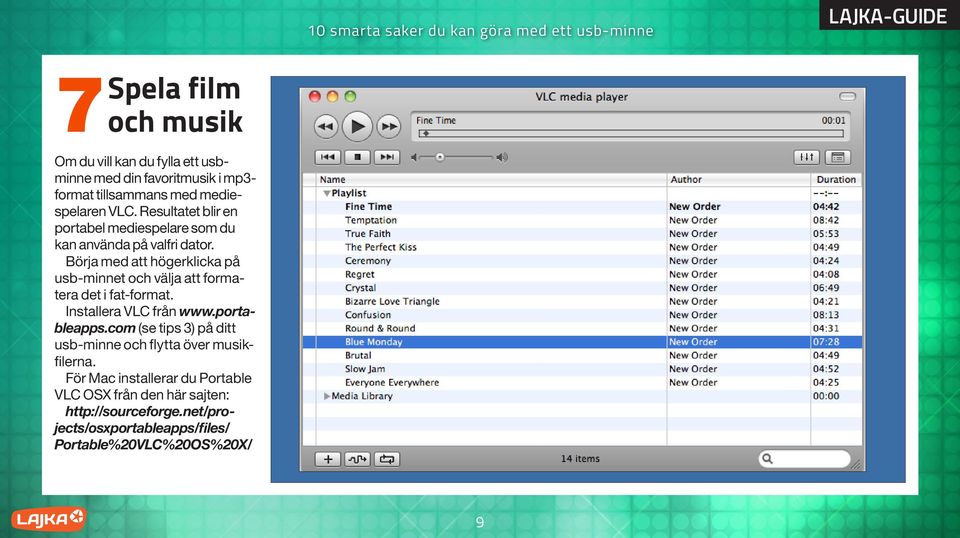Open the equalizer settings button
960x538 pixels.
click(x=806, y=157)
